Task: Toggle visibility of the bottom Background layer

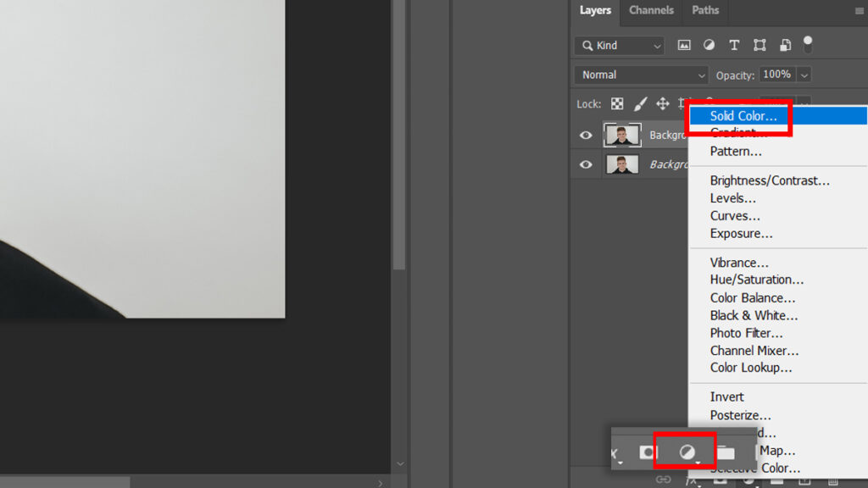Action: (586, 164)
